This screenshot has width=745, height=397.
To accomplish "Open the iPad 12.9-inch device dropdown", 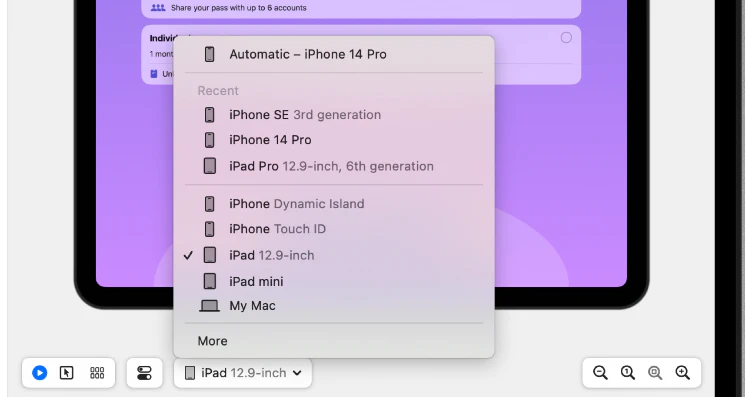I will tap(243, 373).
